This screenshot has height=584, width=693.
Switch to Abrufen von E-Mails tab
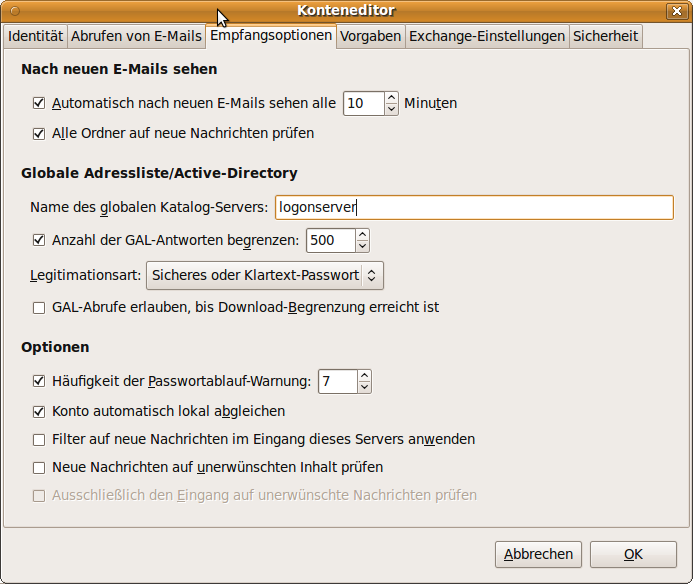pyautogui.click(x=136, y=37)
